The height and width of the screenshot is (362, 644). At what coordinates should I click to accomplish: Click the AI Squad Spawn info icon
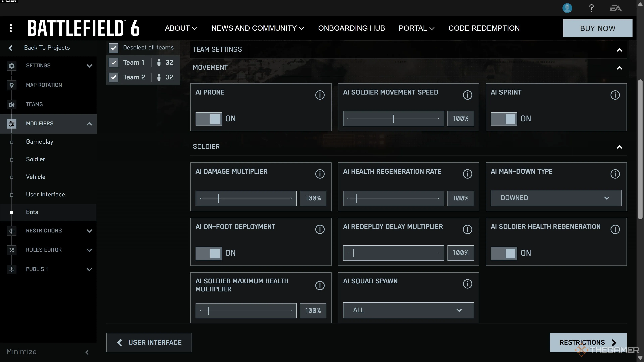[x=467, y=284]
